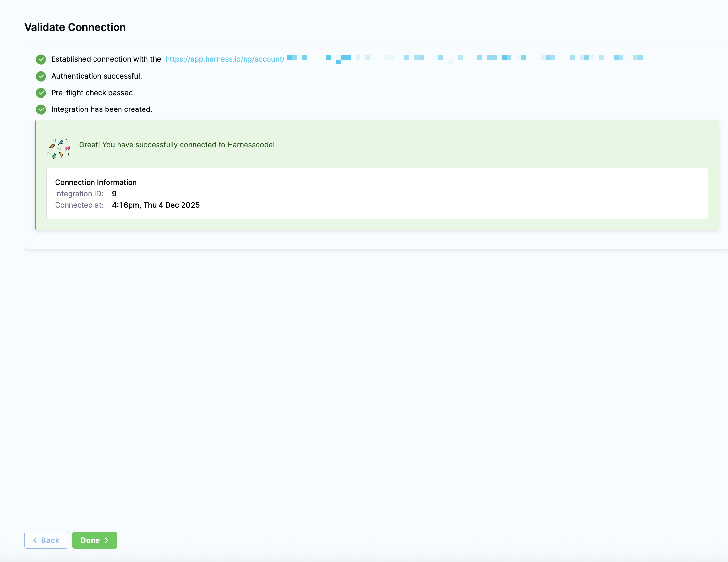
Task: Click the Pre-flight check passed text
Action: point(93,93)
